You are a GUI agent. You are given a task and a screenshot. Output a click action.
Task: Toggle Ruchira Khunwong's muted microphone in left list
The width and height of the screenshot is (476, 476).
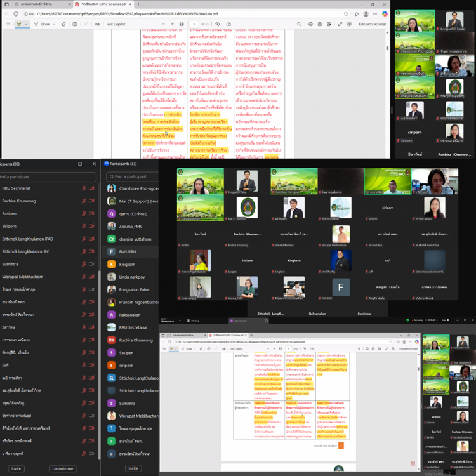84,201
